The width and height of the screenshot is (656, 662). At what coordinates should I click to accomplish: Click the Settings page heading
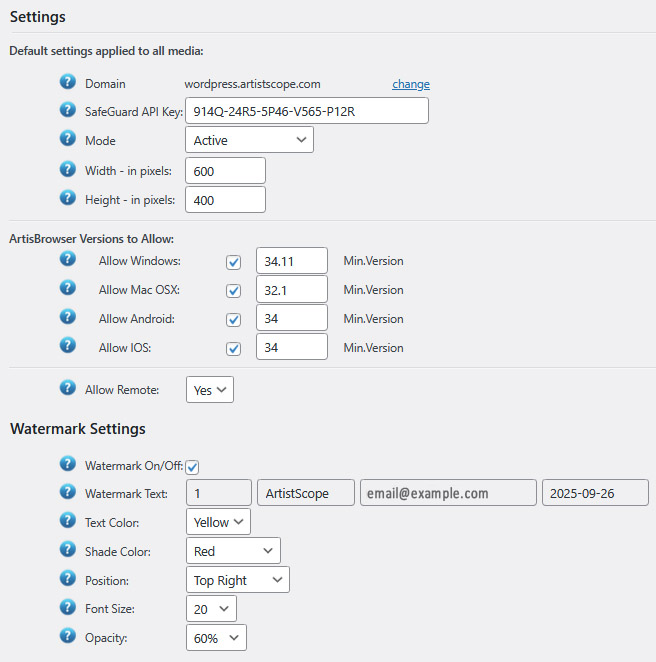38,17
